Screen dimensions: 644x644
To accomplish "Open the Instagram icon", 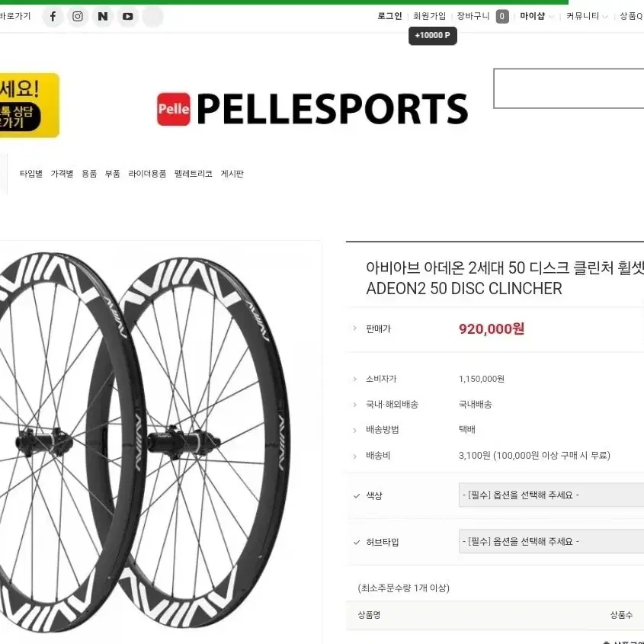I will click(x=78, y=16).
